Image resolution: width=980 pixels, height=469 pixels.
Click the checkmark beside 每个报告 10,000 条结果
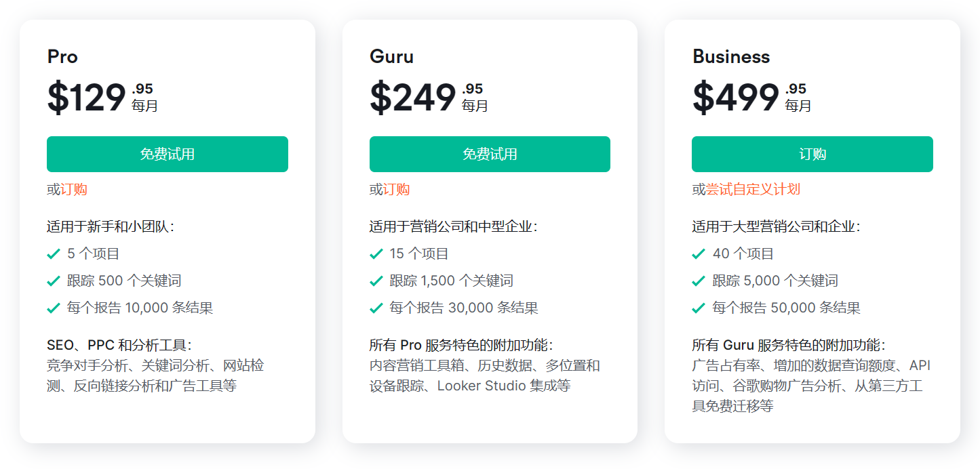54,308
